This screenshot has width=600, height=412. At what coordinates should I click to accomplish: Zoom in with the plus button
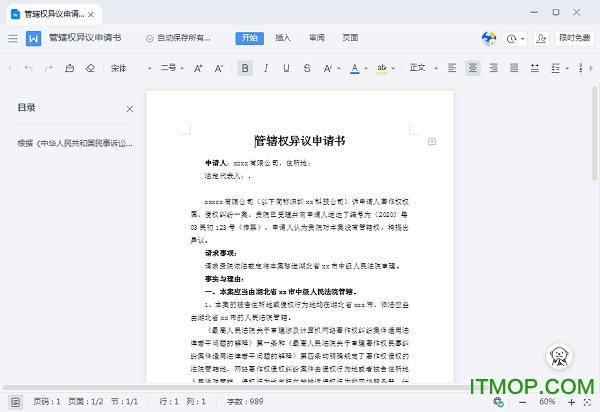pos(571,402)
